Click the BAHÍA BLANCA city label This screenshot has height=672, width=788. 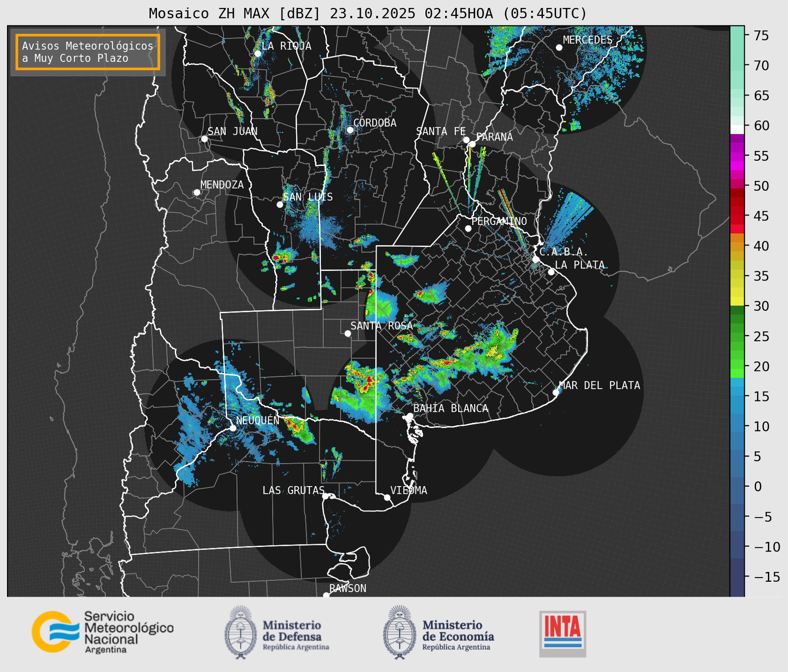pyautogui.click(x=451, y=408)
